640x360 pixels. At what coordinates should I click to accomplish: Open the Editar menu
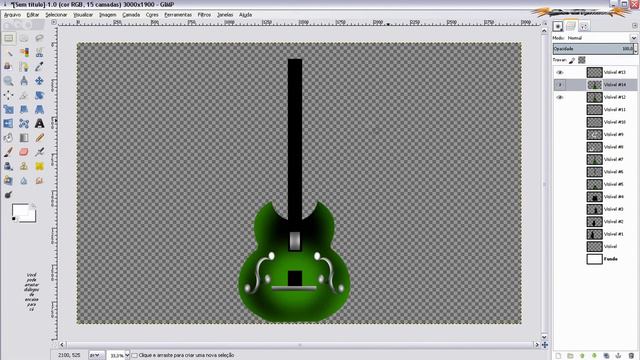[x=33, y=15]
